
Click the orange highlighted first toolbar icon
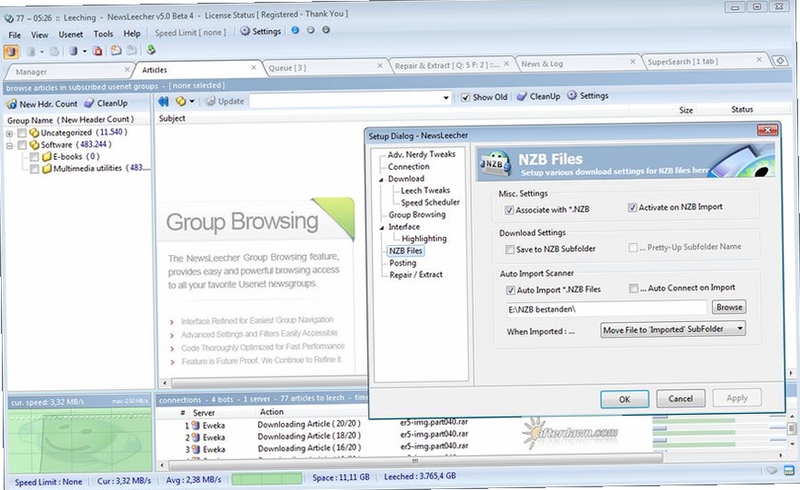click(11, 52)
